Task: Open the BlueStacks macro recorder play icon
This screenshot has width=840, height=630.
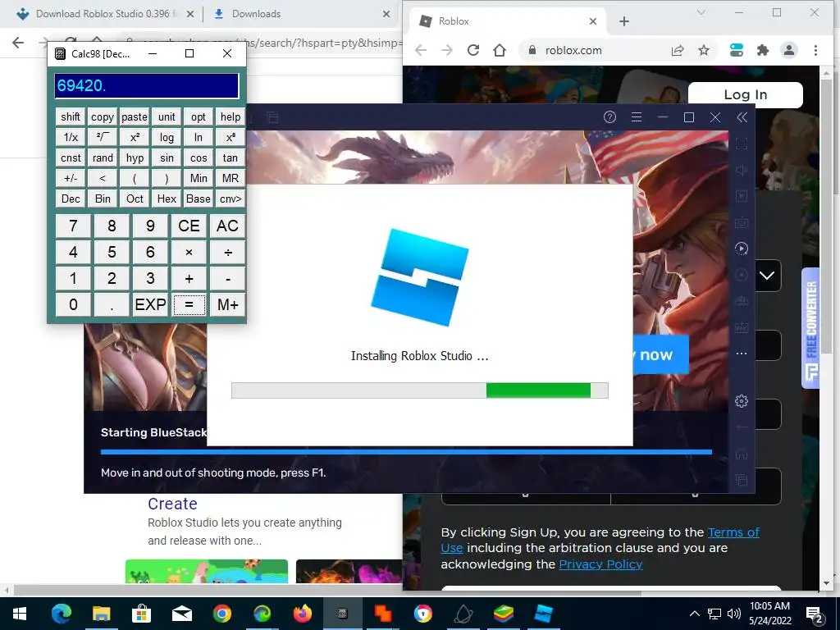Action: click(x=742, y=248)
